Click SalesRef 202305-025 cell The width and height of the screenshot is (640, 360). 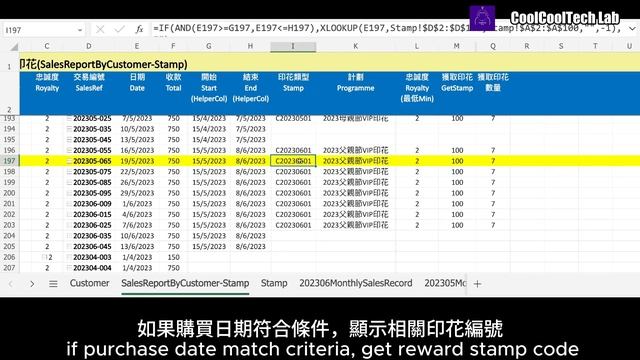pos(92,118)
